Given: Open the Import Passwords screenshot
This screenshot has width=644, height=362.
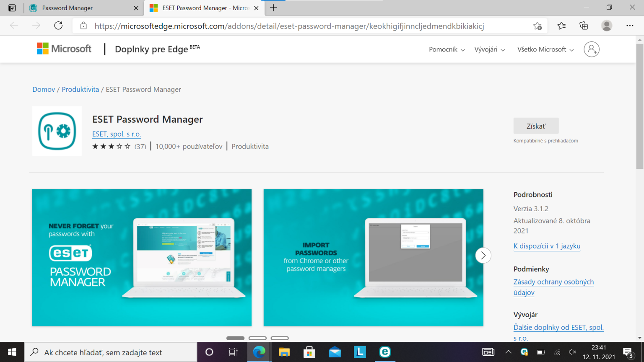Looking at the screenshot, I should point(373,257).
